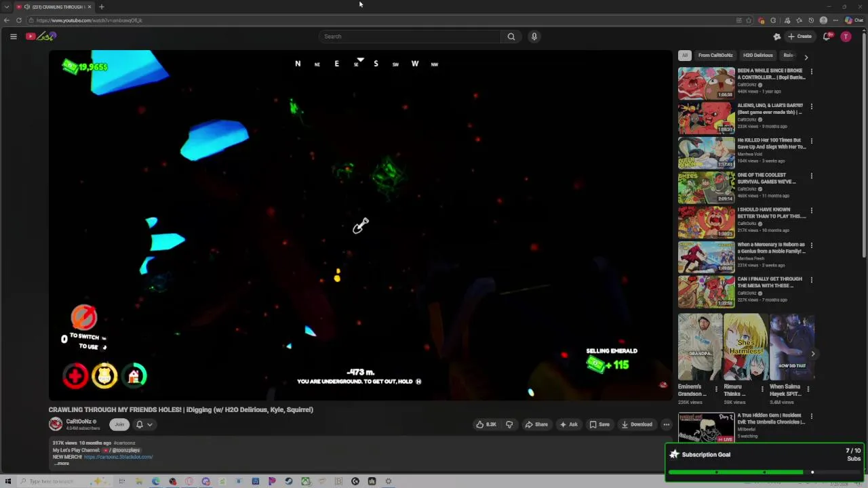Show more filter chips arrow
This screenshot has width=868, height=488.
point(806,57)
